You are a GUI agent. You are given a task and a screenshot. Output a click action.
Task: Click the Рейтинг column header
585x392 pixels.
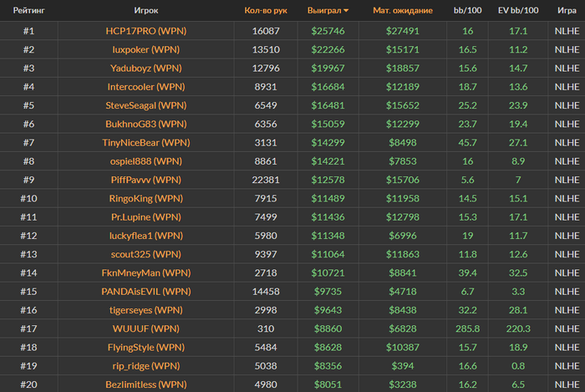(x=28, y=10)
